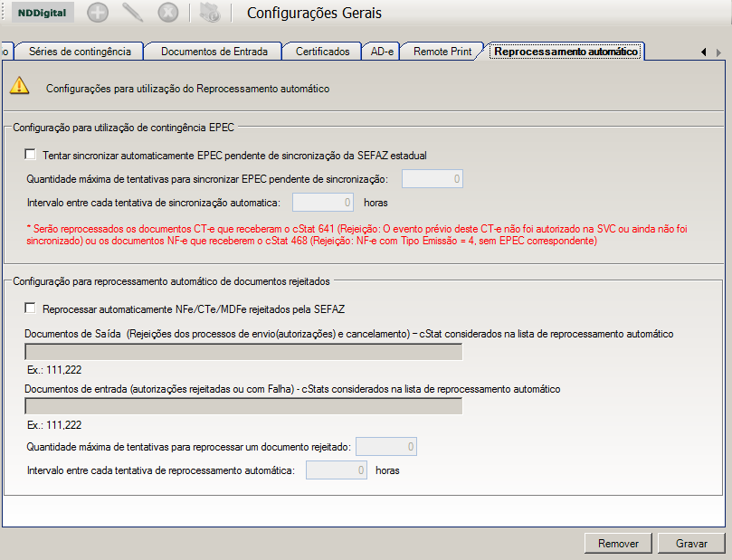Switch to Documentos de Entrada tab
This screenshot has width=732, height=560.
(x=214, y=52)
